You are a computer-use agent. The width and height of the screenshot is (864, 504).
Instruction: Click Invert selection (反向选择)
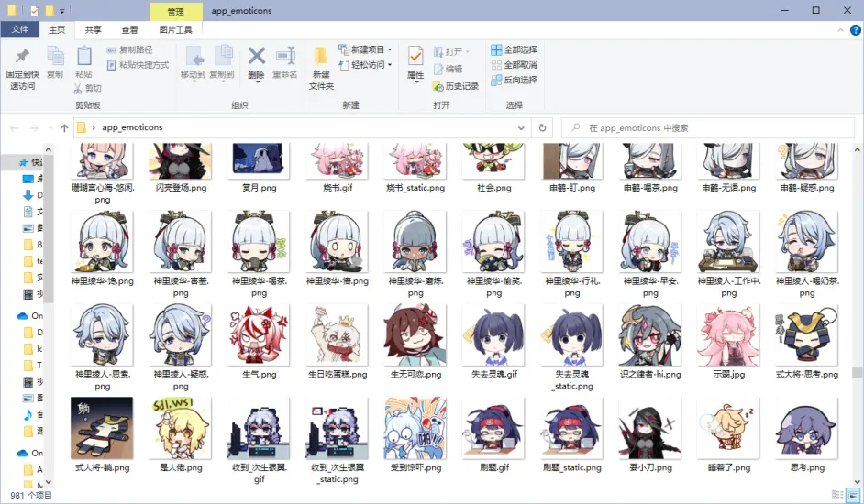point(515,80)
